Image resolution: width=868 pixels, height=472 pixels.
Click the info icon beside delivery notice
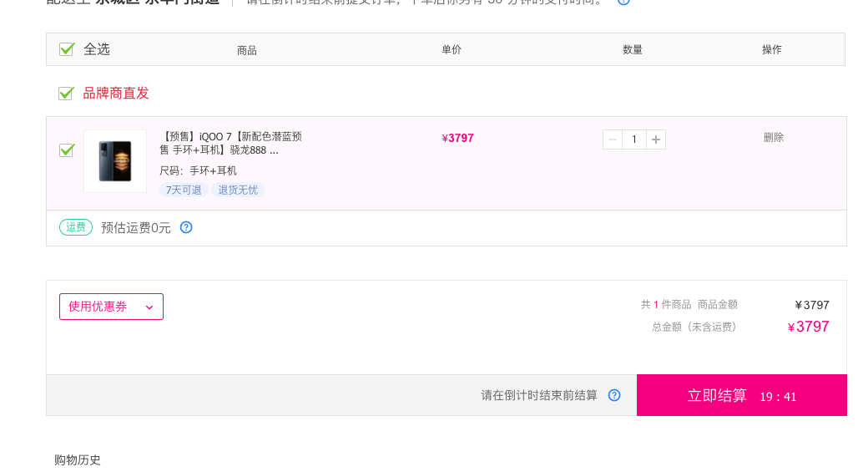(623, 2)
